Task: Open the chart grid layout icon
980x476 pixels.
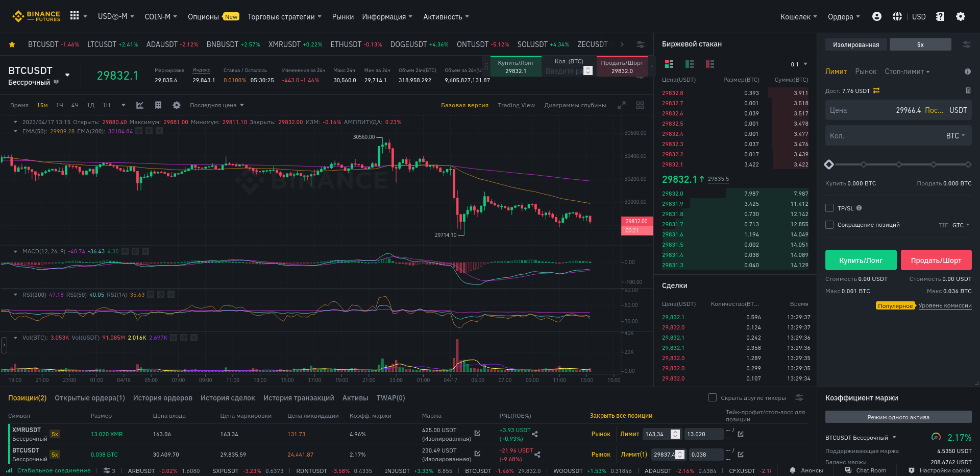Action: pos(158,105)
